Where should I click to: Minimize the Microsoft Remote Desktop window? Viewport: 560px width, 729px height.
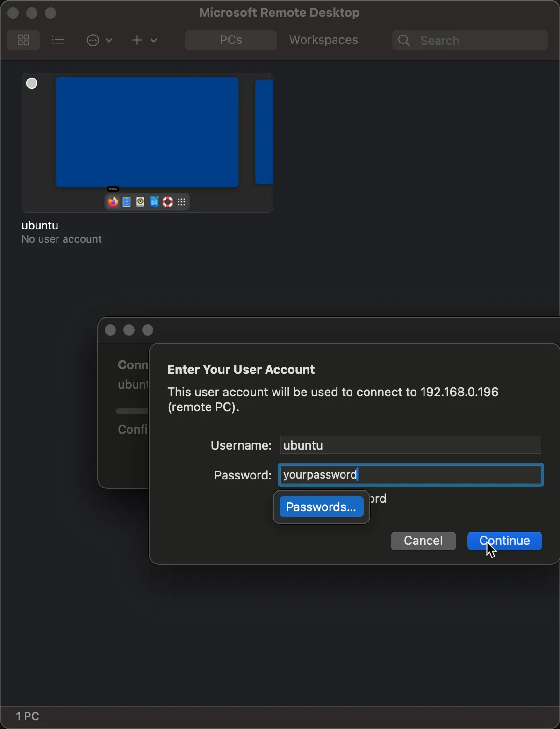tap(32, 13)
